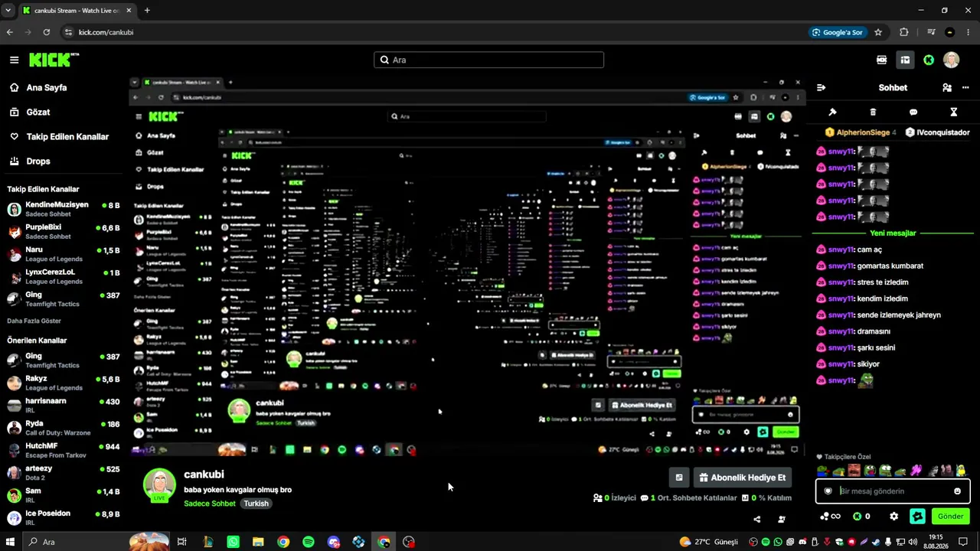
Task: Click the speech bubble icon in chat toolbar
Action: (x=913, y=112)
